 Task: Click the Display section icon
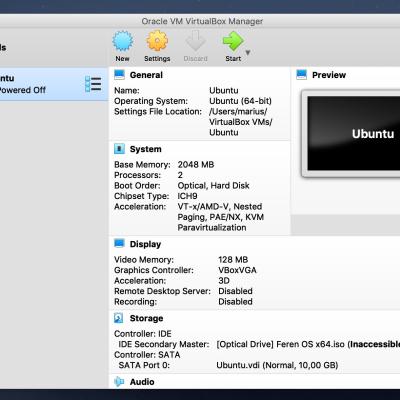[119, 244]
